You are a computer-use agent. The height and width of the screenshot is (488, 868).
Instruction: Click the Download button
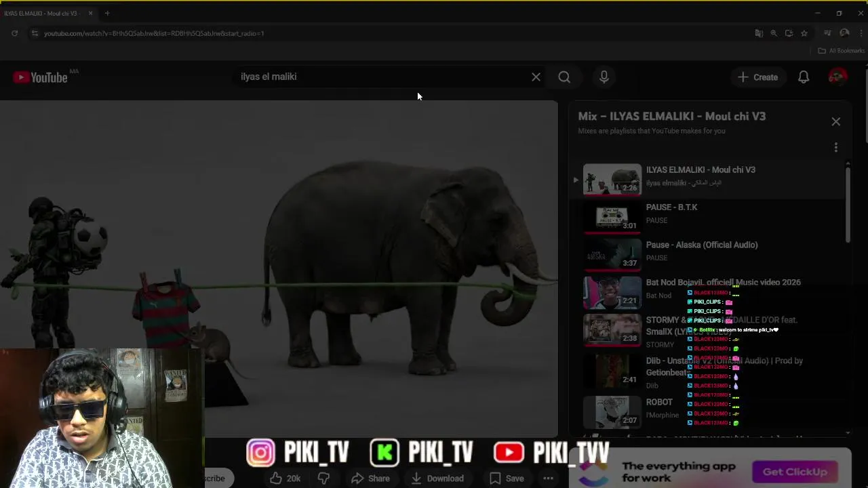(437, 479)
